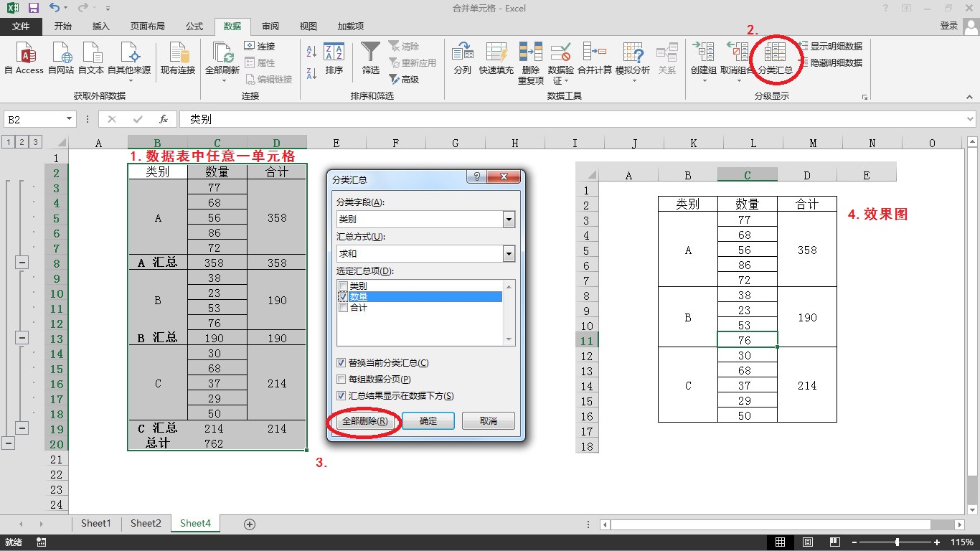Switch to the 视图 view tab

coord(308,27)
